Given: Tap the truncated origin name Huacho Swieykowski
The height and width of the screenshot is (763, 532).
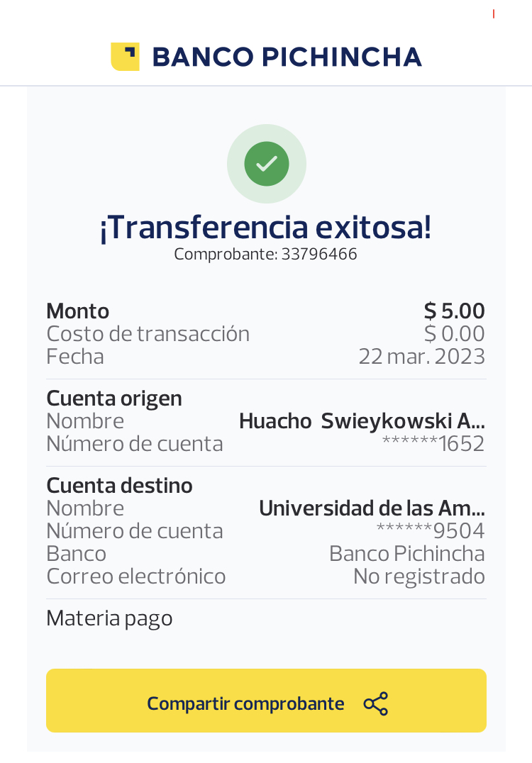Looking at the screenshot, I should (362, 421).
